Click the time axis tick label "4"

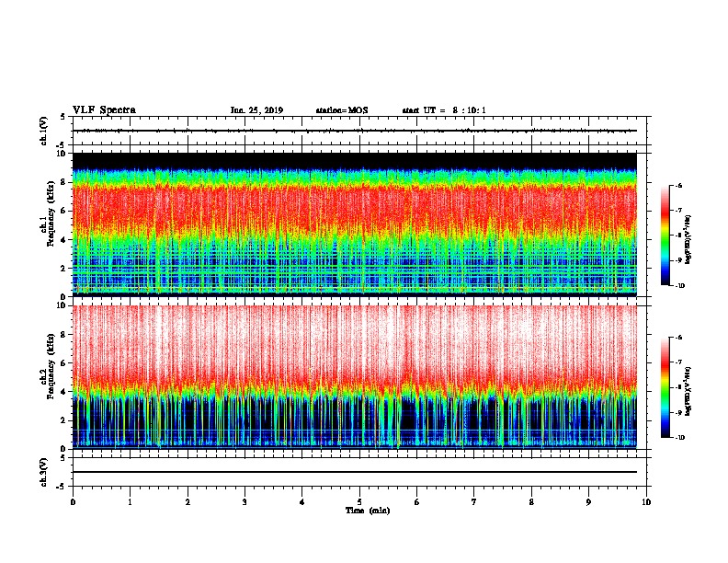[302, 502]
